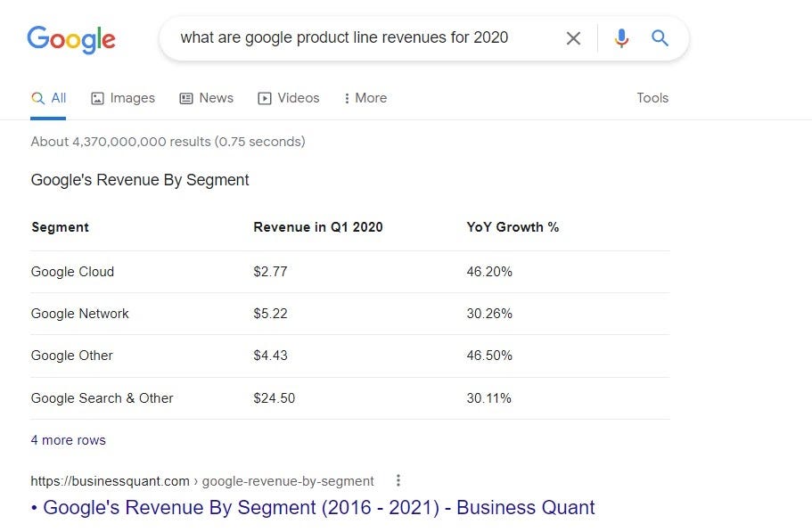
Task: Clear the search query with X icon
Action: 573,38
